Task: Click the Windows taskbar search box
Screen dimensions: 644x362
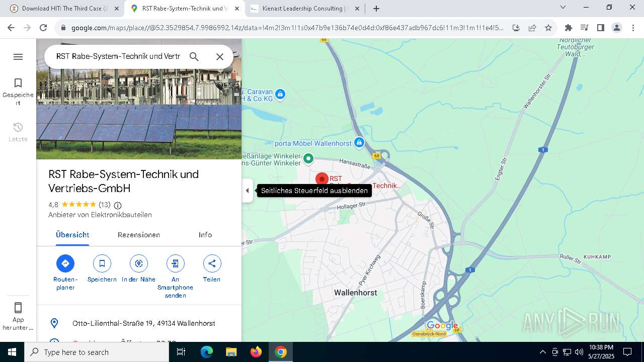Action: coord(97,352)
